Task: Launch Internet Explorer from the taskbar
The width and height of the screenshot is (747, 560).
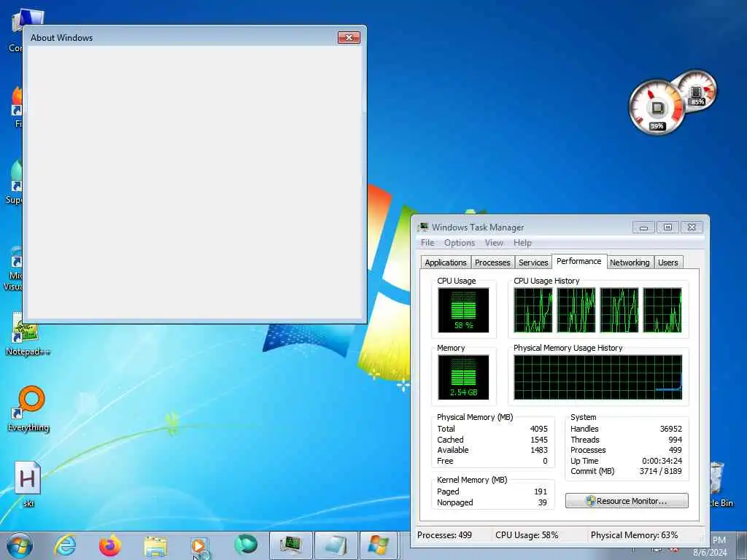Action: [65, 545]
